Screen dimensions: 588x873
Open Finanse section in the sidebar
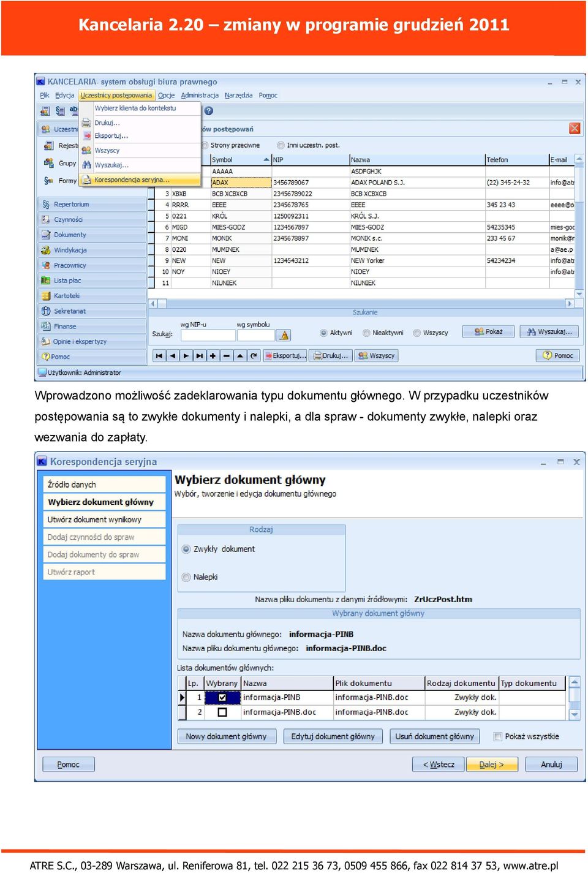92,327
